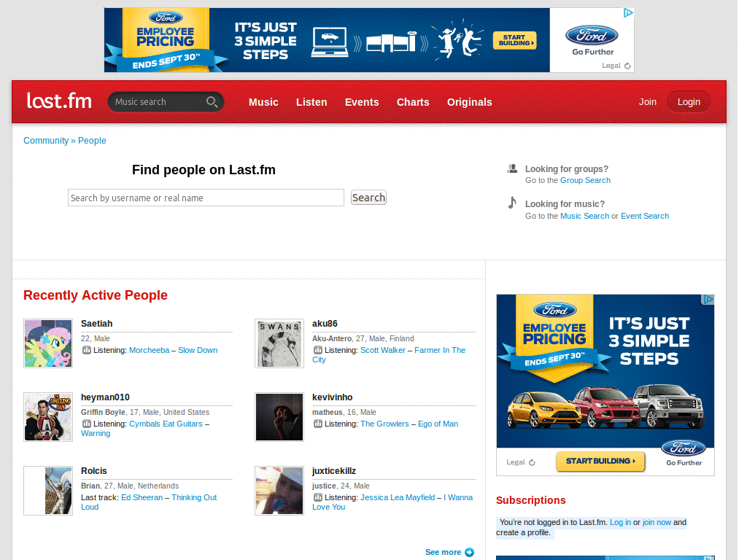
Task: Open kevivinho's avatar thumbnail
Action: click(279, 417)
